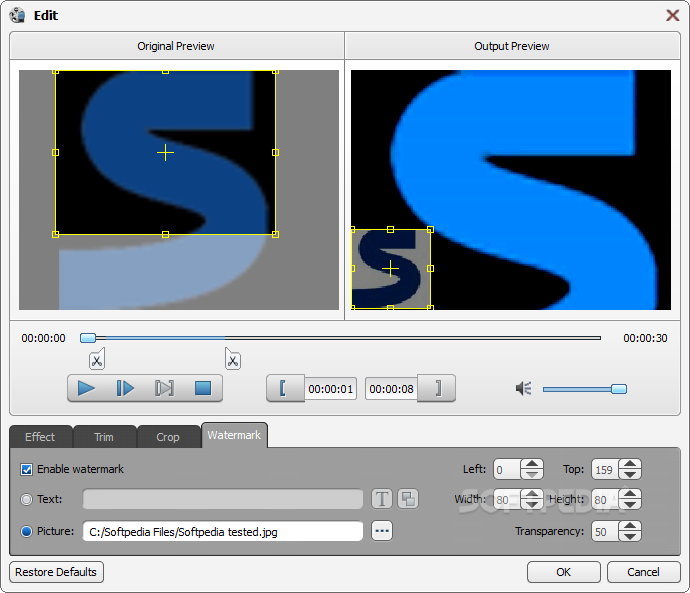The height and width of the screenshot is (593, 690).
Task: Click the Edit dialog app icon
Action: 17,15
